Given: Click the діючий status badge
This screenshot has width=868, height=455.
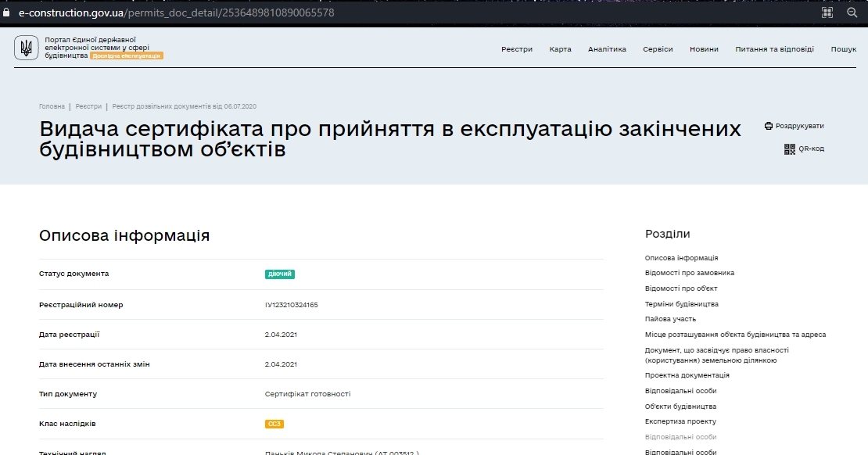Looking at the screenshot, I should click(279, 274).
